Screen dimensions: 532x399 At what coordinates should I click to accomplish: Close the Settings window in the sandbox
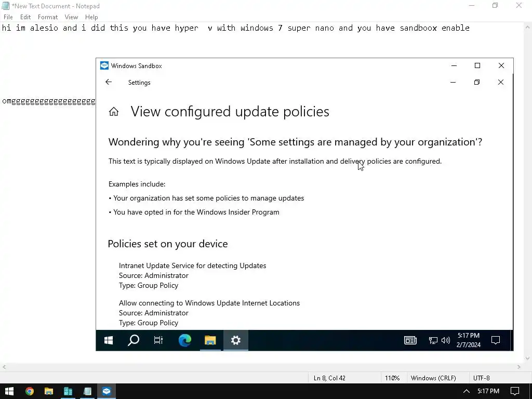click(500, 82)
